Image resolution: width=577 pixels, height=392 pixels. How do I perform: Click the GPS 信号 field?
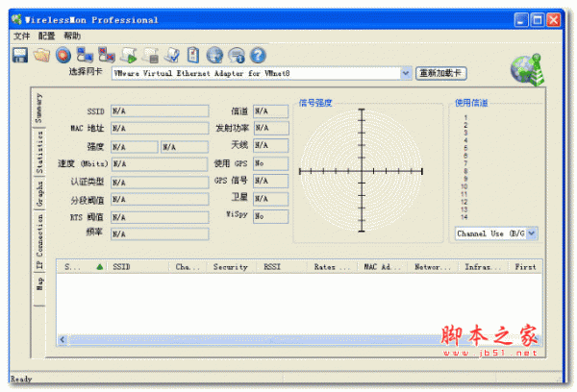click(x=271, y=181)
